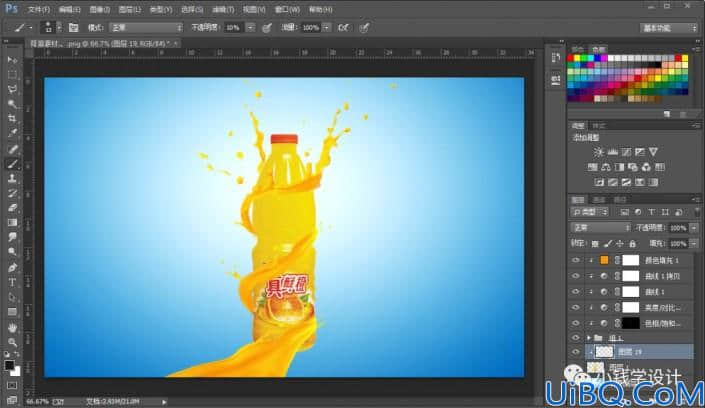Select the Clone Stamp tool
The width and height of the screenshot is (705, 408).
tap(12, 178)
